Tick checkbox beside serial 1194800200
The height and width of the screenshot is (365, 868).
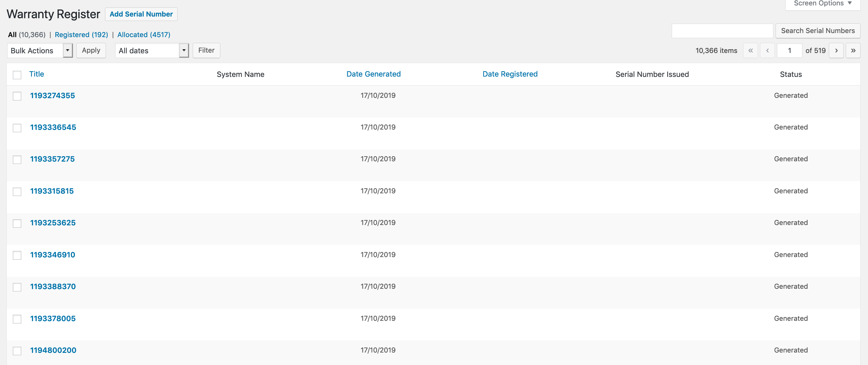click(x=17, y=351)
